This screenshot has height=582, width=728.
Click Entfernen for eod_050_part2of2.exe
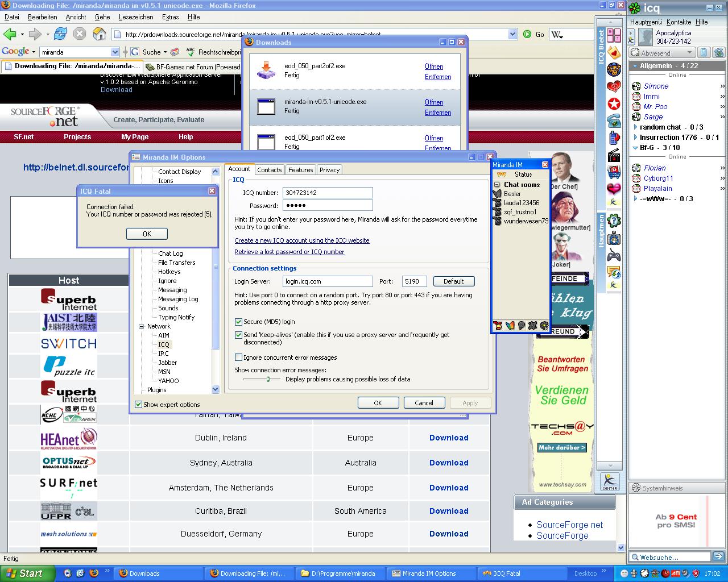(x=438, y=77)
